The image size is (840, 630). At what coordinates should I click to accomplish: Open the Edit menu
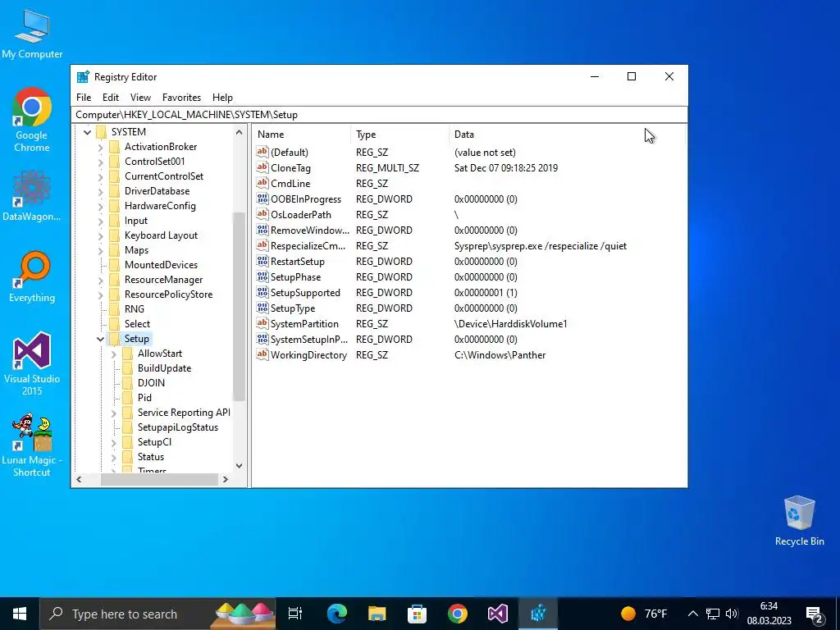click(111, 98)
